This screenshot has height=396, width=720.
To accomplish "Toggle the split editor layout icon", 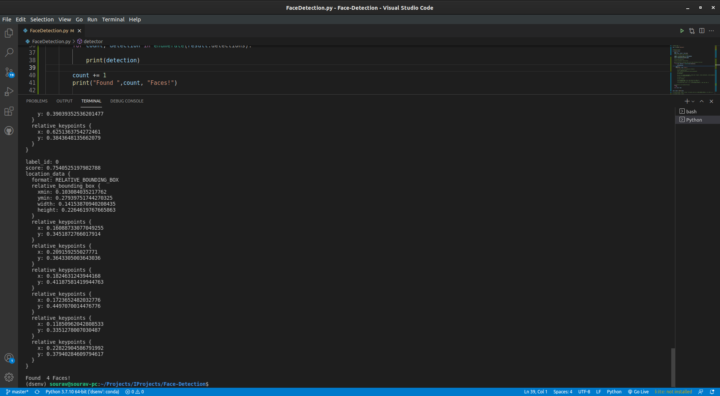I will pos(702,31).
